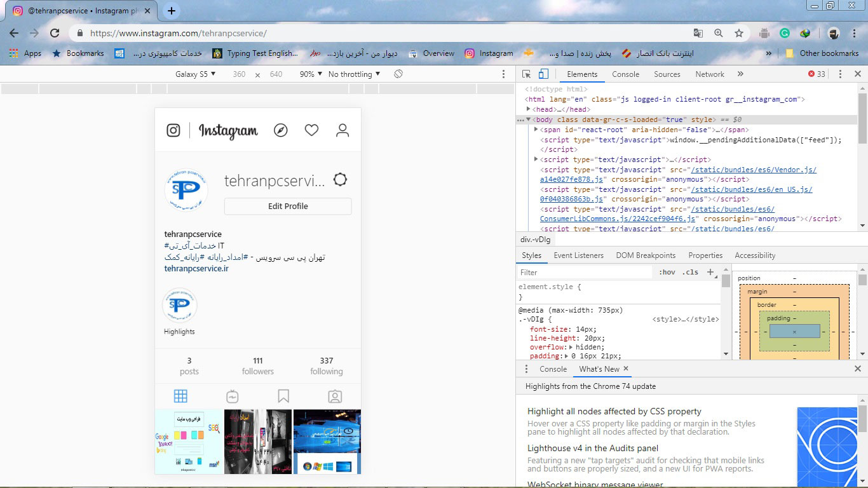Open the tehranpcservice.ir link
The width and height of the screenshot is (868, 488).
tap(196, 268)
